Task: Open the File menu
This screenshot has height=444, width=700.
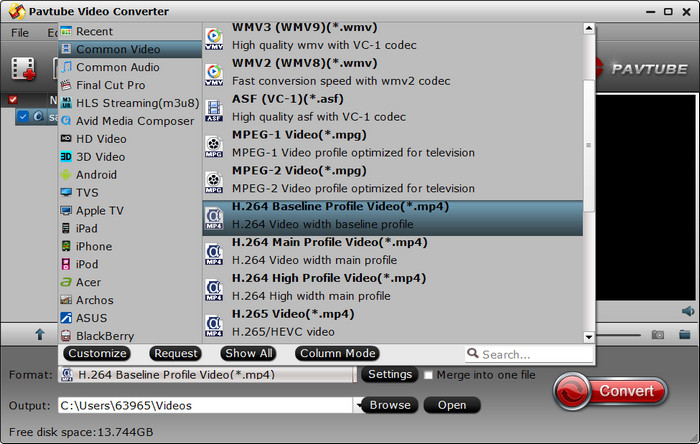Action: (20, 33)
